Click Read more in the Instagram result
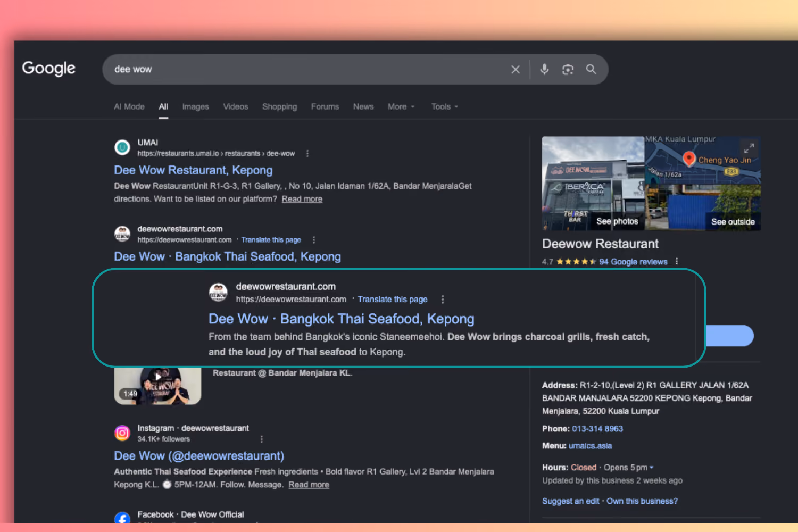 (x=309, y=485)
